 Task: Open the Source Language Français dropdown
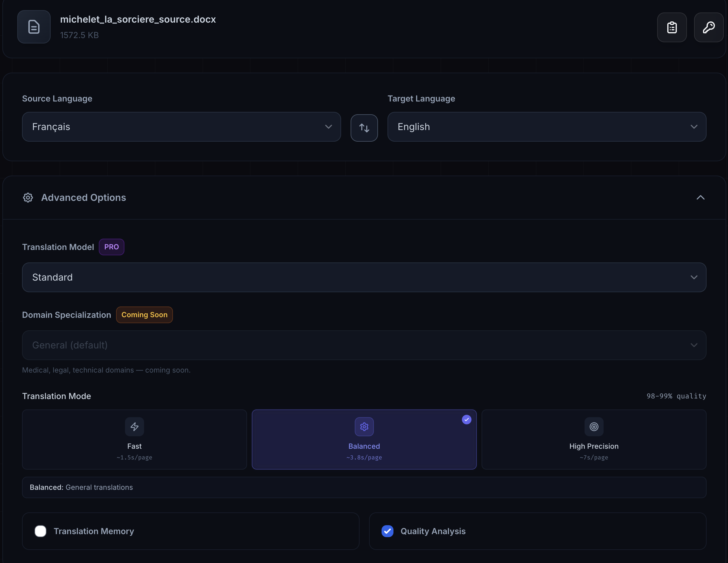tap(181, 127)
